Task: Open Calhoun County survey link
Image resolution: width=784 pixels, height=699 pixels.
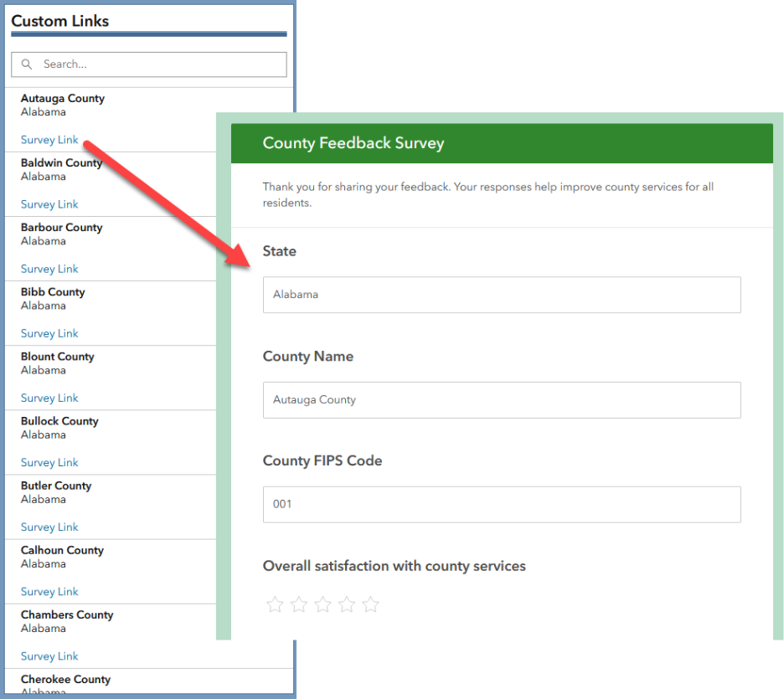Action: (x=49, y=591)
